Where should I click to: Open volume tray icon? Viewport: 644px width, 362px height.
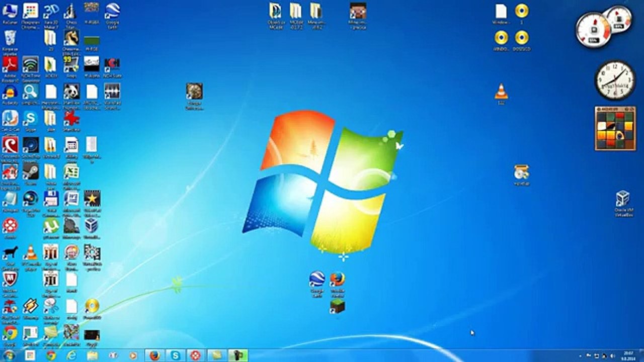(612, 355)
